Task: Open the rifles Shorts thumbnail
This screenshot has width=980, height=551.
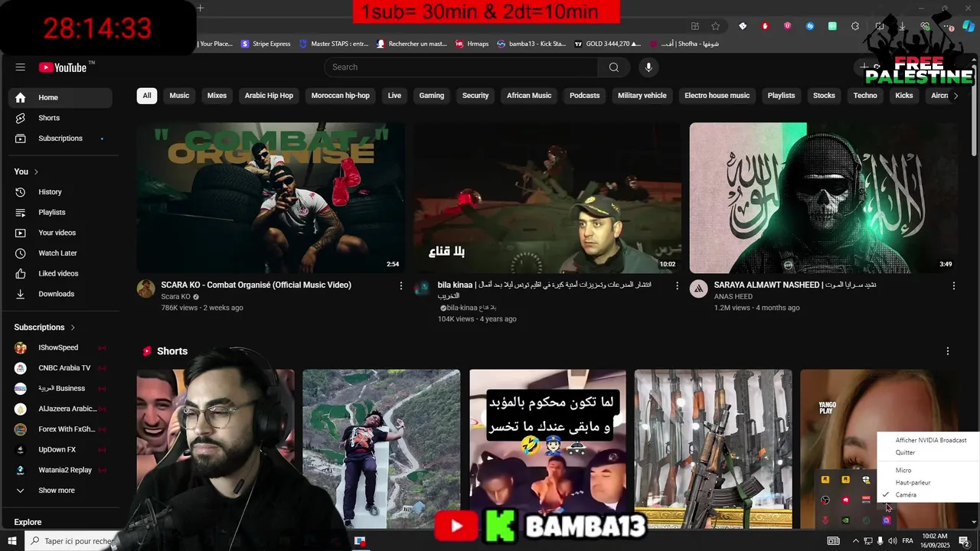Action: [714, 449]
